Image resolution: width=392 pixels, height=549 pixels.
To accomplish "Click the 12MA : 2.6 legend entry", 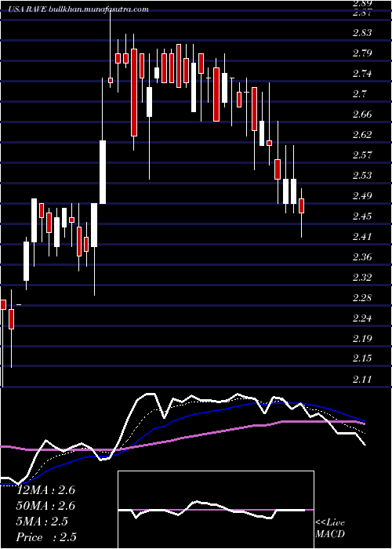I will pyautogui.click(x=45, y=490).
